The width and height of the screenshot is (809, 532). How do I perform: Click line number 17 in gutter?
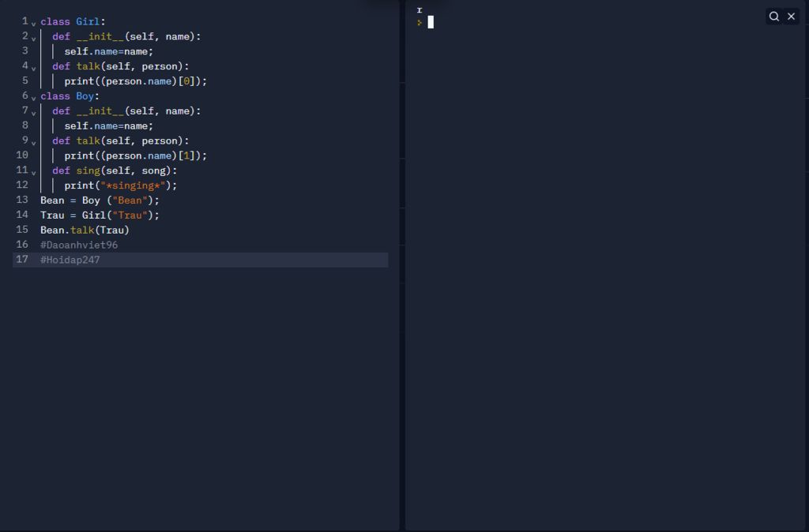tap(22, 260)
